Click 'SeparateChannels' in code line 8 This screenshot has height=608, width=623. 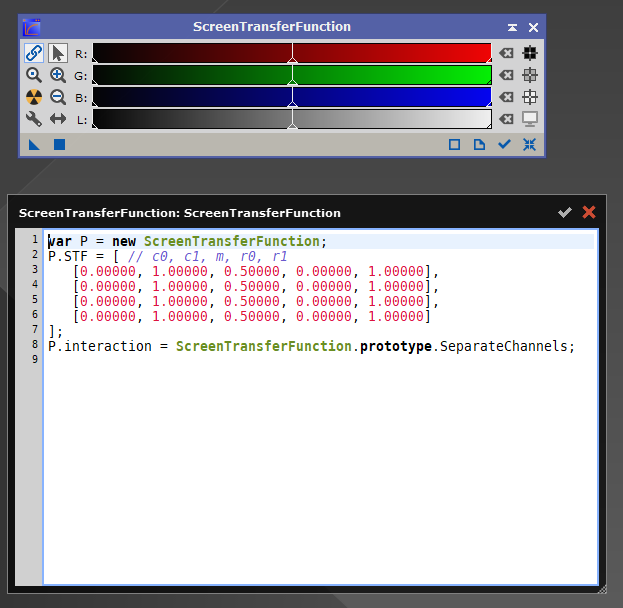click(x=503, y=346)
